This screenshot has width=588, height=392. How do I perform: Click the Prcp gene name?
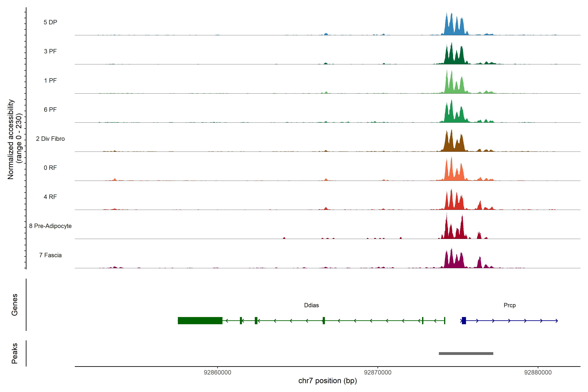point(509,305)
